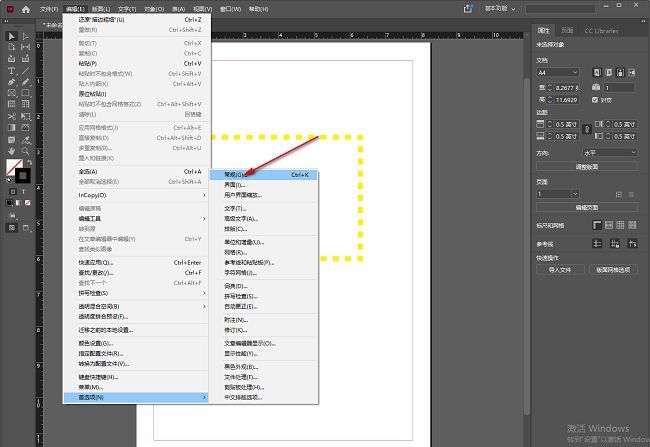Toggle rulers display in 标尺和网格 section
Screen dimensions: 650x447
pos(598,224)
